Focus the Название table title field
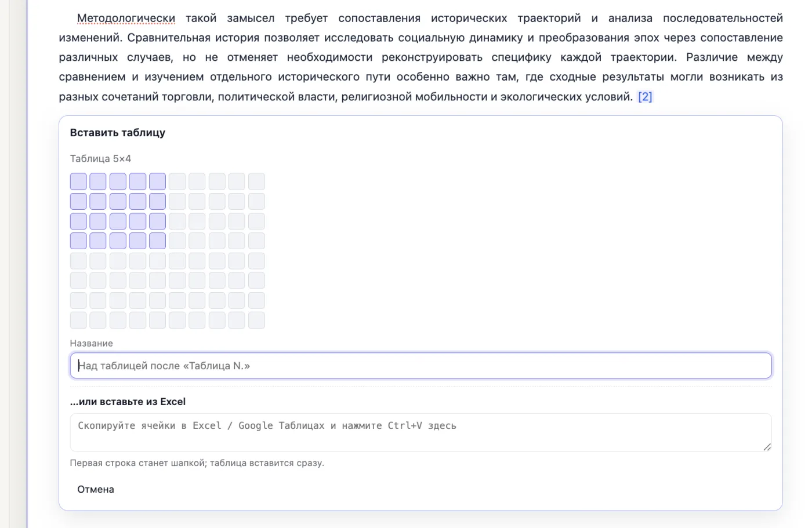The width and height of the screenshot is (812, 528). click(x=420, y=366)
